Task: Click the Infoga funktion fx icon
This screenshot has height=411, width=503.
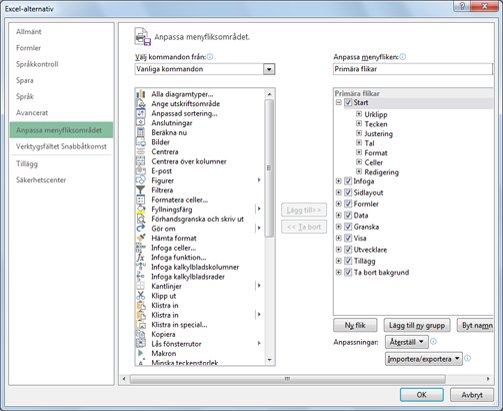Action: click(141, 257)
